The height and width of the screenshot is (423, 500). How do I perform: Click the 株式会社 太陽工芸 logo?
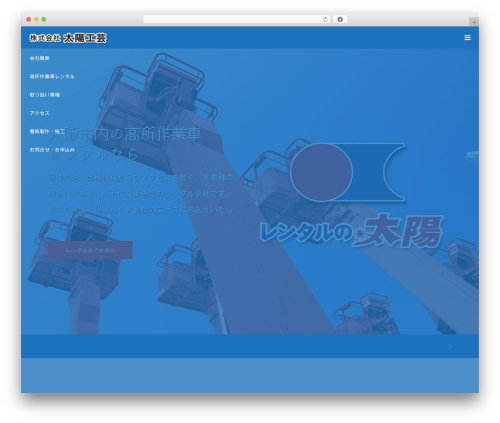(x=68, y=38)
